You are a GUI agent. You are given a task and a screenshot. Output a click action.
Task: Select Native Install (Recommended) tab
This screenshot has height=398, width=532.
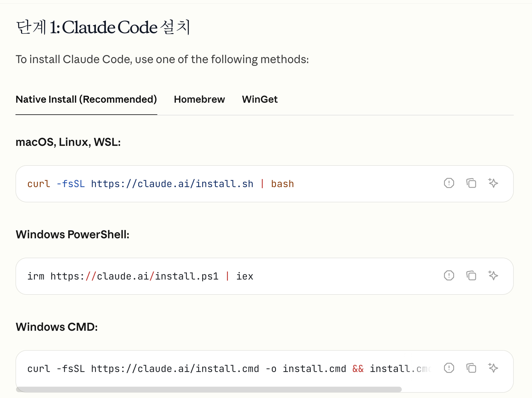[x=86, y=99]
